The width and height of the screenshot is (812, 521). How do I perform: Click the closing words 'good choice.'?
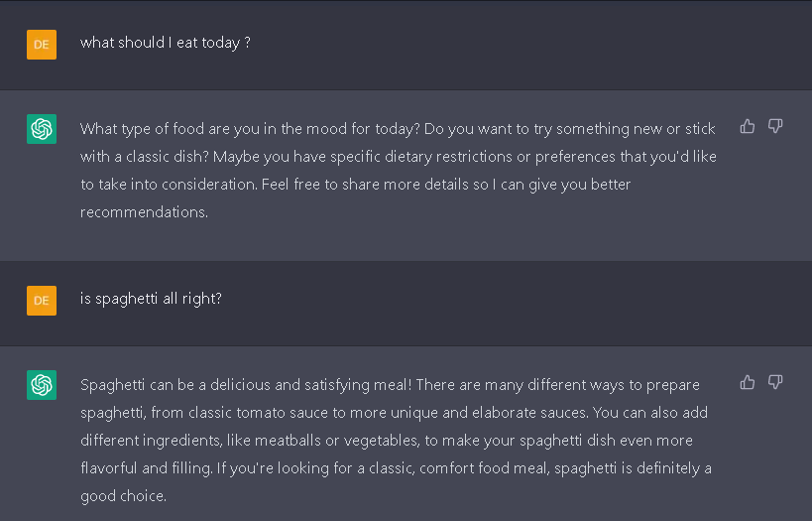[x=123, y=496]
